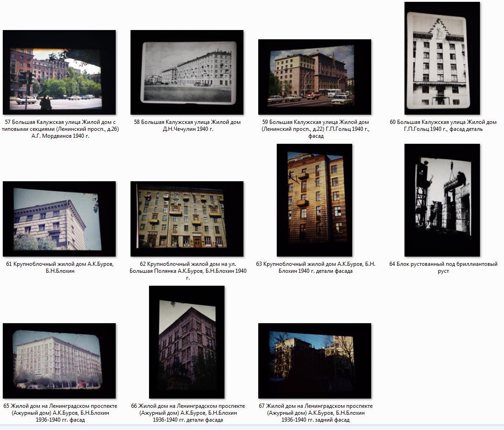The width and height of the screenshot is (504, 430).
Task: Select thumbnail 57 of the Leninsky Prospekt 26 house
Action: pos(59,72)
